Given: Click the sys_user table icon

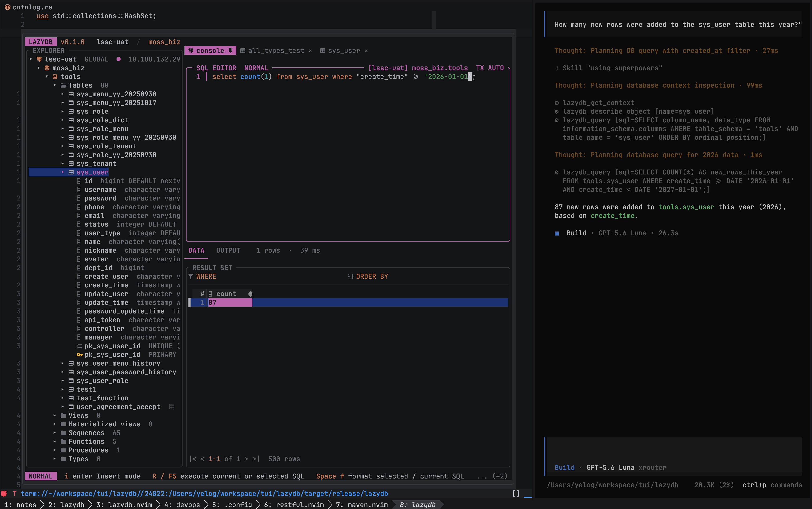Looking at the screenshot, I should point(71,172).
